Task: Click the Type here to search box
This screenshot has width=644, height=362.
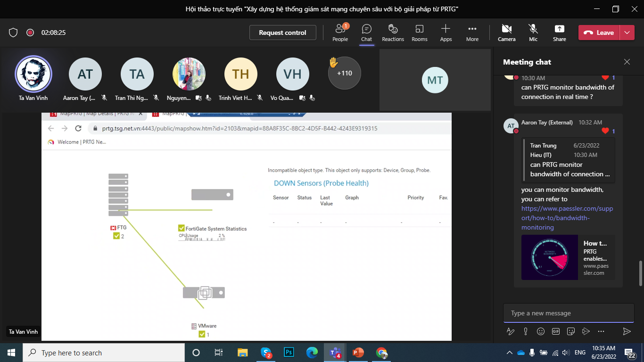Action: 104,353
